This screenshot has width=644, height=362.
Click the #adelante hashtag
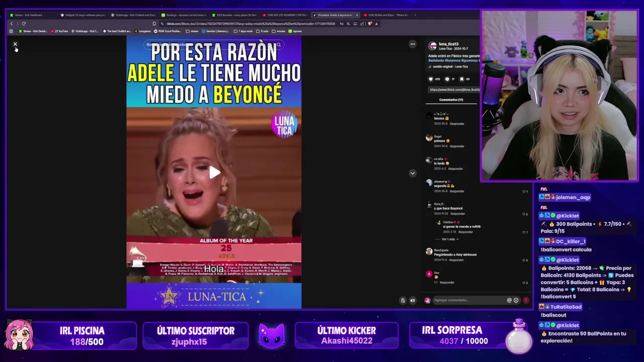click(436, 60)
